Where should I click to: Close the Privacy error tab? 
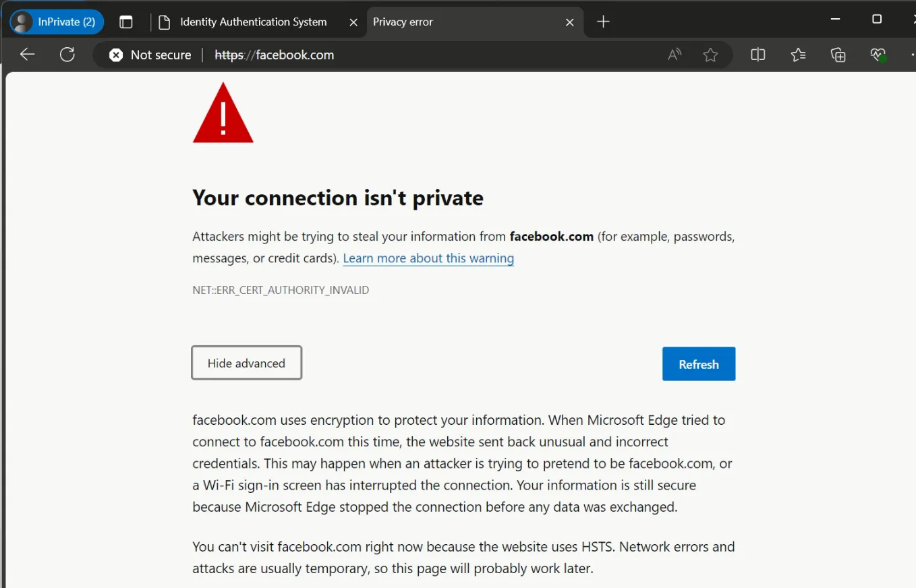(569, 22)
